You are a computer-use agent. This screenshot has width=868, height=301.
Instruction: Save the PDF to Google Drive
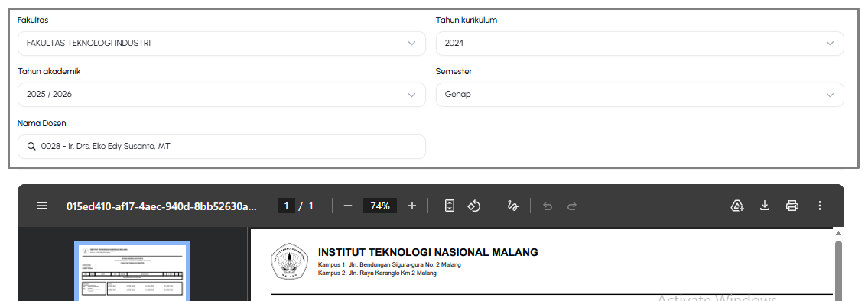(736, 206)
